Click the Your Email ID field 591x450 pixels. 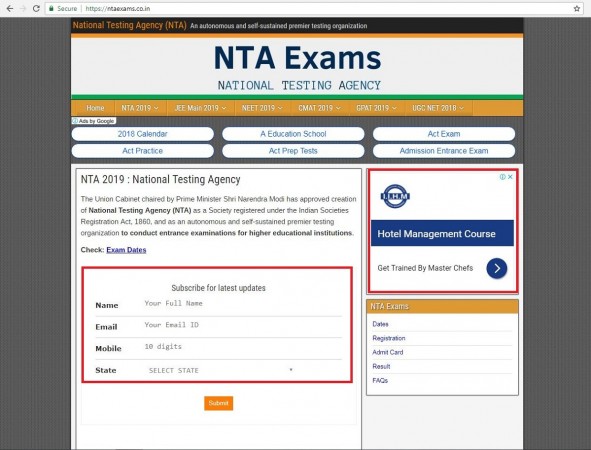(x=242, y=325)
